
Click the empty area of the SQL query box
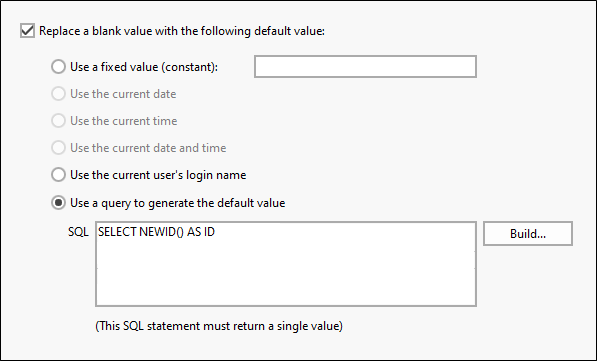tap(286, 274)
